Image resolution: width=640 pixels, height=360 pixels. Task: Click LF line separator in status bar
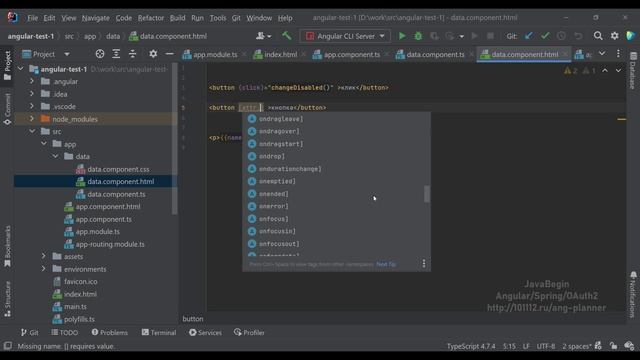[526, 346]
